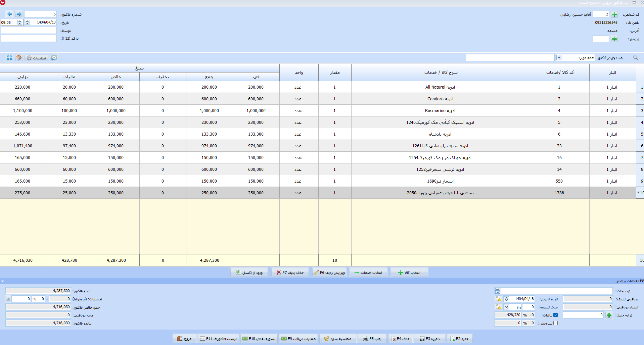The height and width of the screenshot is (345, 644).
Task: Click the F4 Delete (حذف) button
Action: 400,339
